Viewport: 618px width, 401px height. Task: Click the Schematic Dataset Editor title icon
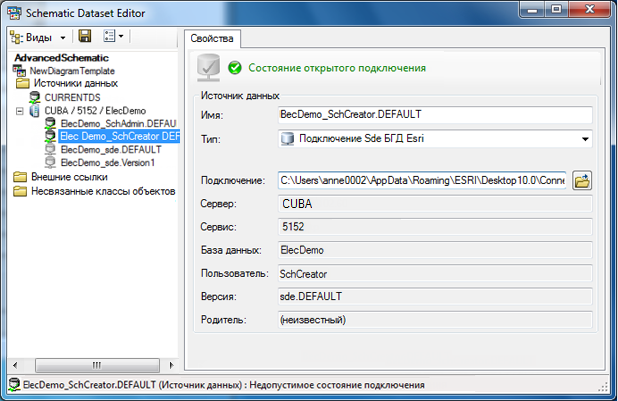[14, 13]
